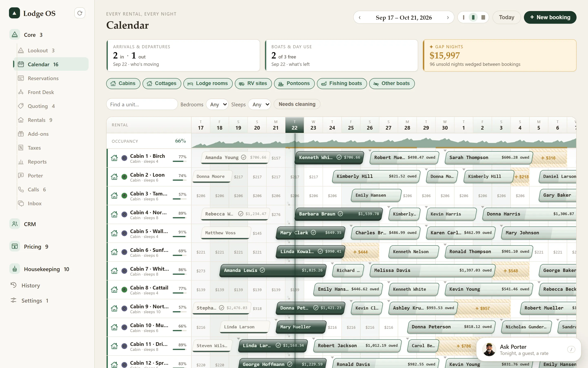Select the widest calendar density option
This screenshot has height=368, width=588.
tap(483, 17)
